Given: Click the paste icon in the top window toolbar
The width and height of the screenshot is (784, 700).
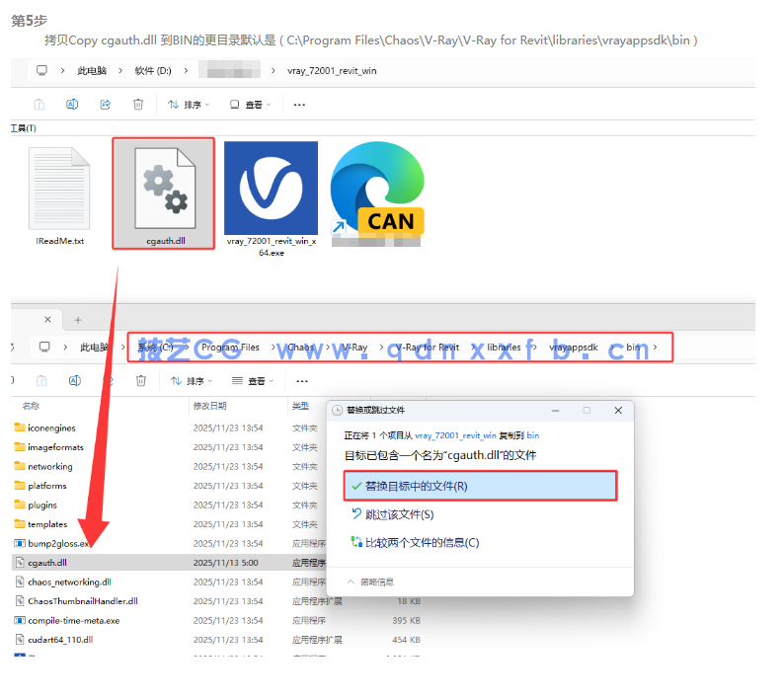Looking at the screenshot, I should point(39,105).
